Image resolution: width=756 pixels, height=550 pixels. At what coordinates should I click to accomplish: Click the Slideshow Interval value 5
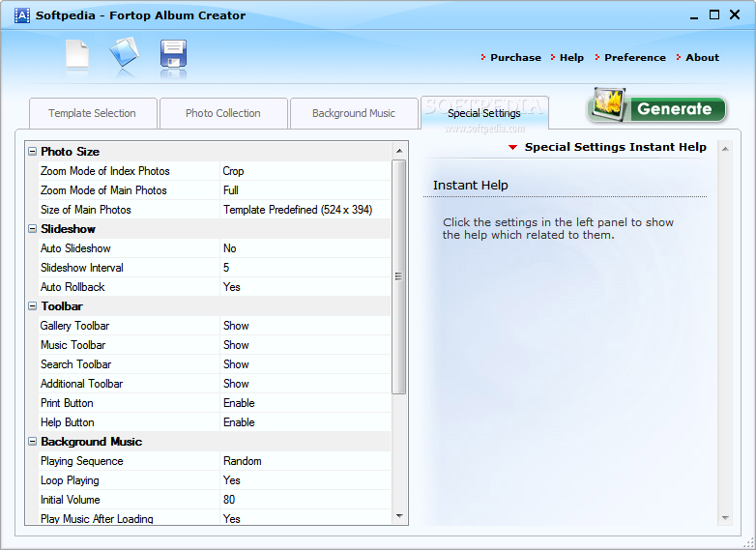[x=226, y=268]
